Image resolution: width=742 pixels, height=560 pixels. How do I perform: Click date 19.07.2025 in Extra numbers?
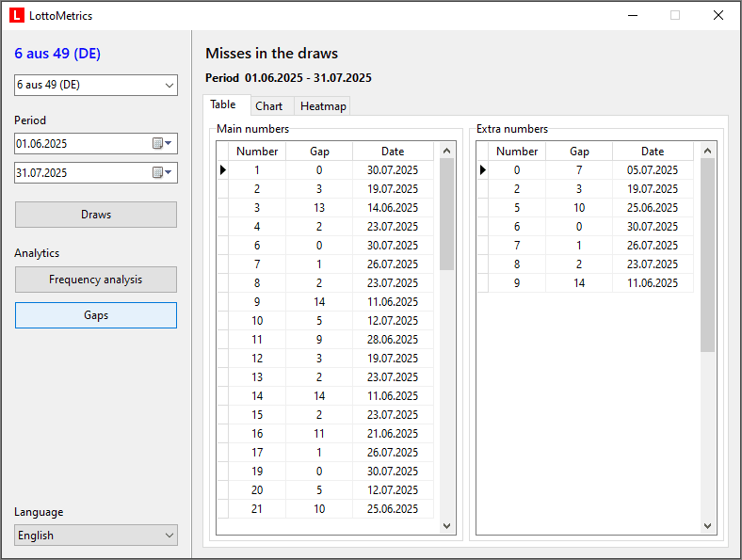[653, 189]
